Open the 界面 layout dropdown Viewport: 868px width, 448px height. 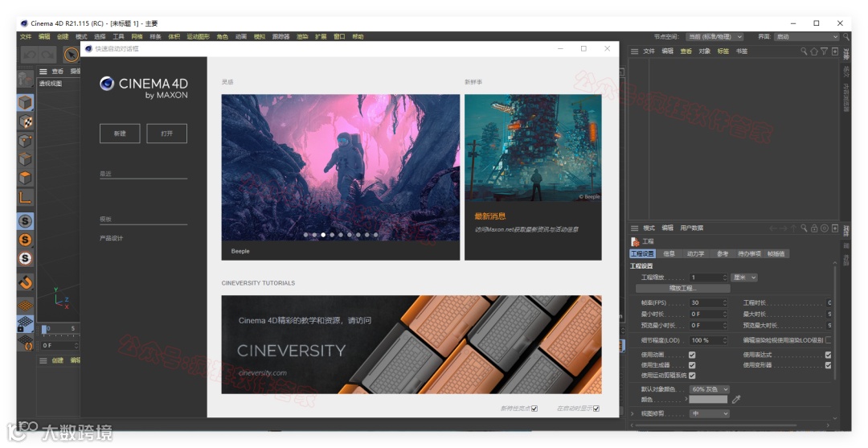click(807, 36)
